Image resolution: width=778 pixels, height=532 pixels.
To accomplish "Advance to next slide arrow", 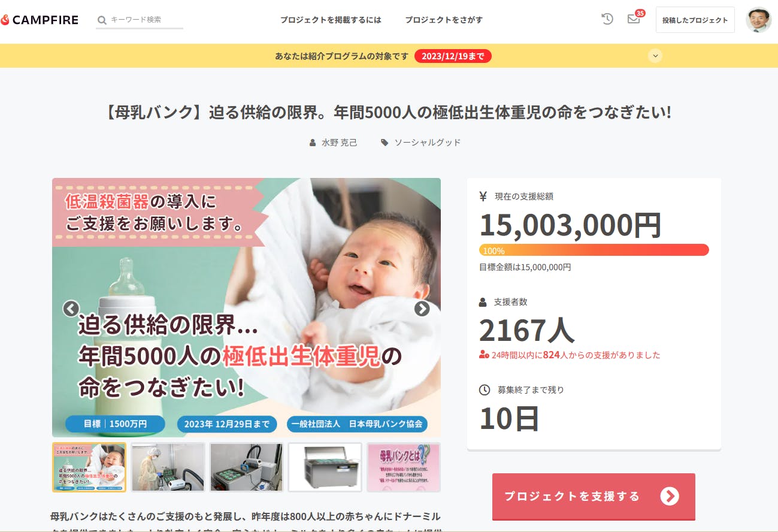I will [422, 309].
